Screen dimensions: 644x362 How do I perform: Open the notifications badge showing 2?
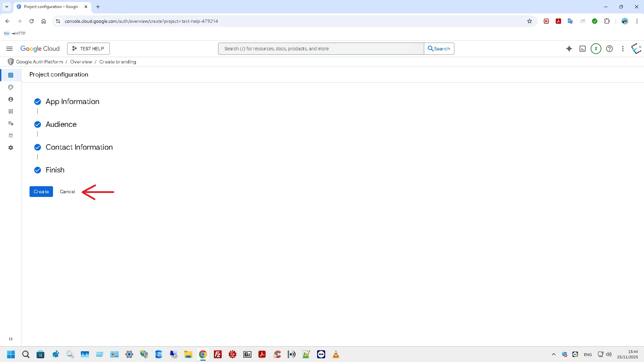click(596, 49)
